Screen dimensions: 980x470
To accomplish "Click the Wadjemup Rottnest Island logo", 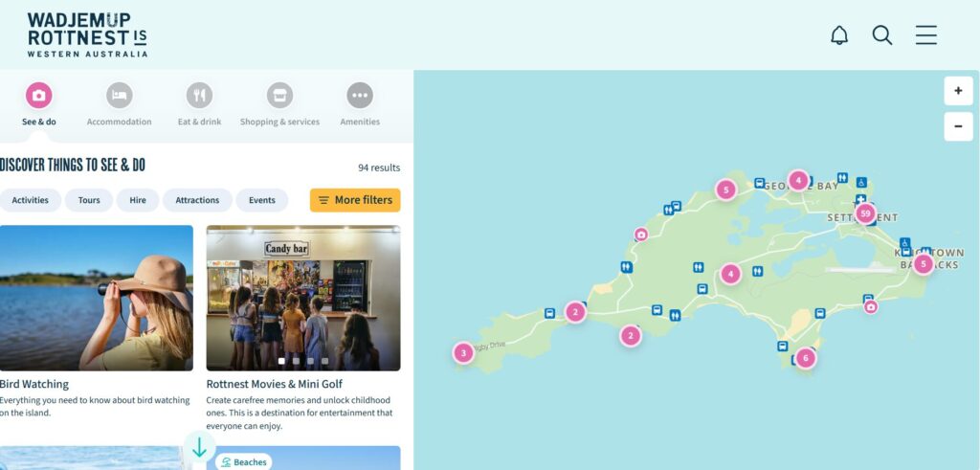I will tap(87, 35).
